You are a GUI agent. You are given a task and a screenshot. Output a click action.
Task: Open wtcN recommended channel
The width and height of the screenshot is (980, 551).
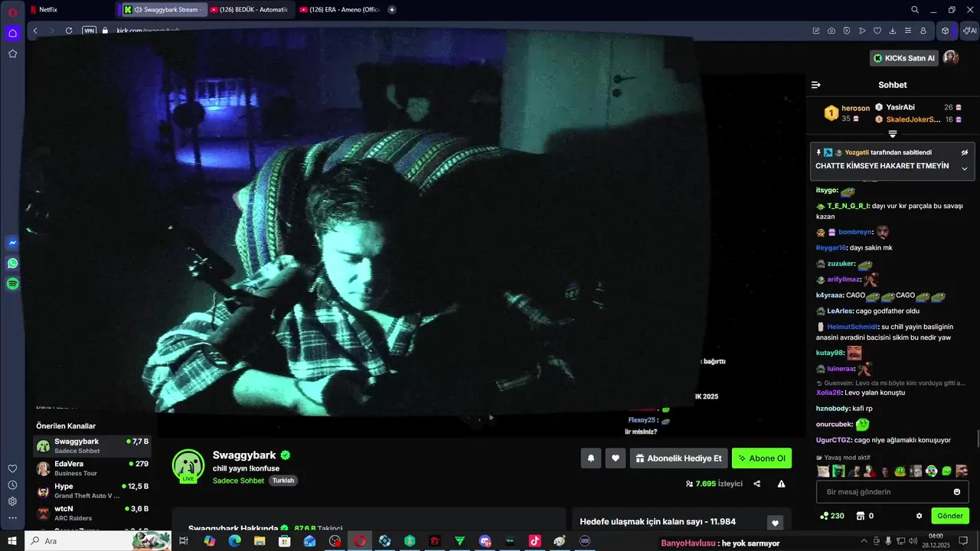[92, 513]
